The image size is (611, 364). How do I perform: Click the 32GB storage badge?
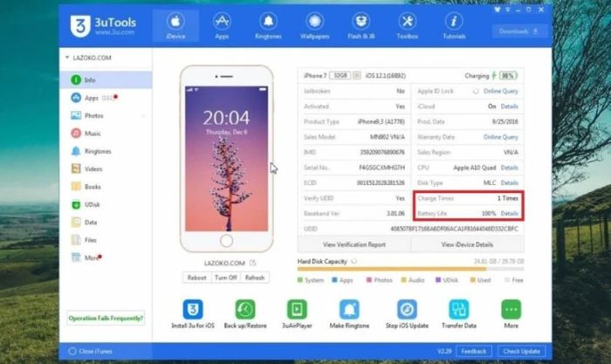point(340,76)
